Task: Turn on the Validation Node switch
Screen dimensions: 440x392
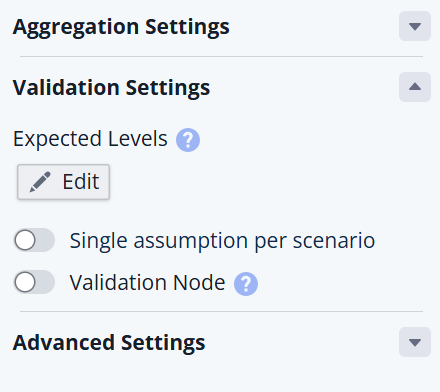Action: point(34,282)
